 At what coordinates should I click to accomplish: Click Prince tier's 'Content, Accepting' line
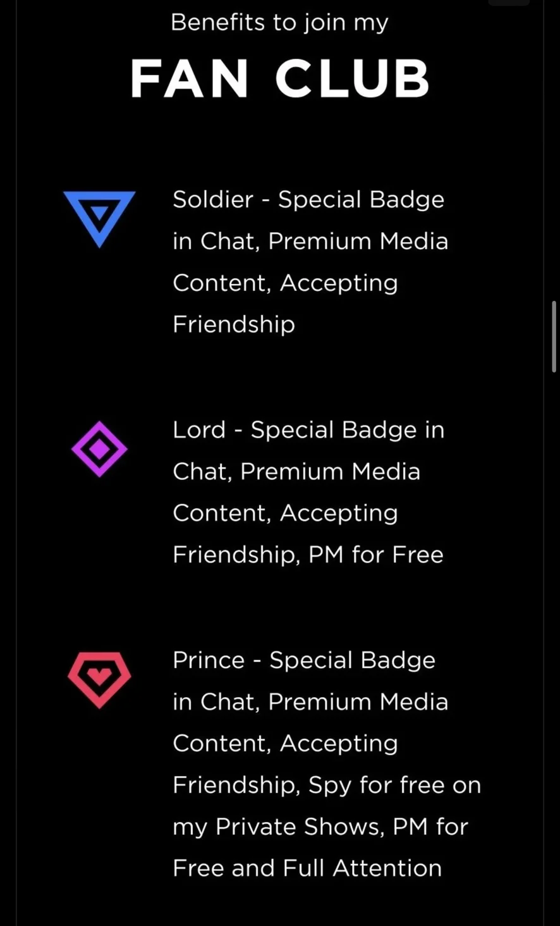coord(285,744)
